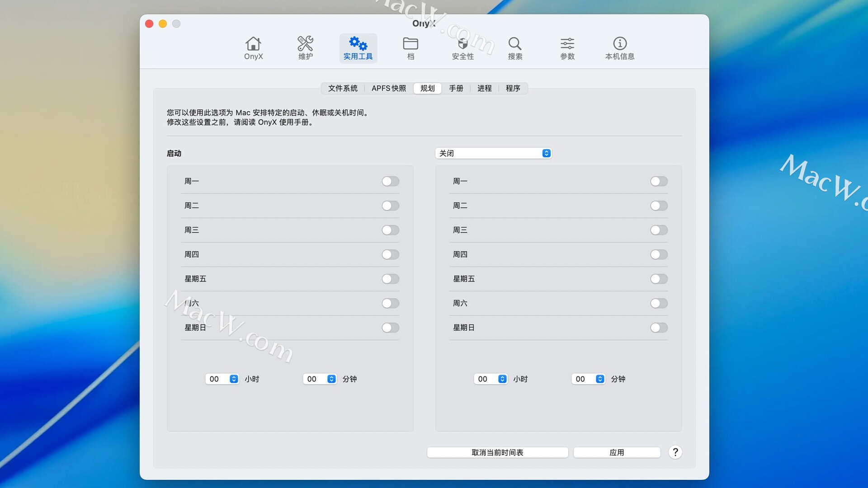Enable 周四 toggle in 启动 panel

tap(391, 254)
